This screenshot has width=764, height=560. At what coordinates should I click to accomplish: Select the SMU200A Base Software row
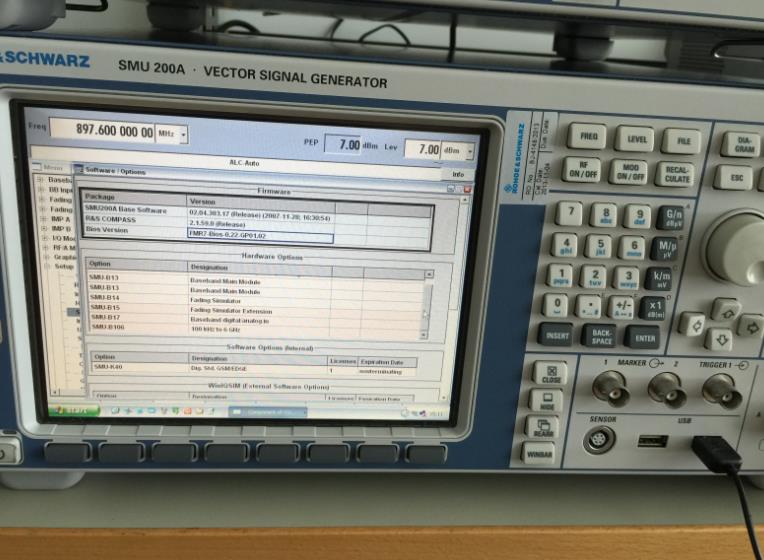[x=257, y=214]
